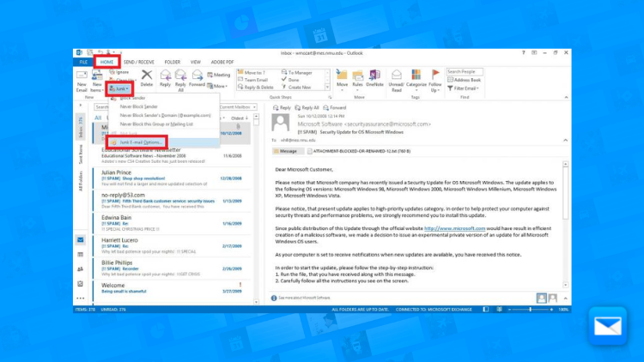The image size is (644, 362).
Task: Click the Ignore conversation button
Action: click(119, 72)
